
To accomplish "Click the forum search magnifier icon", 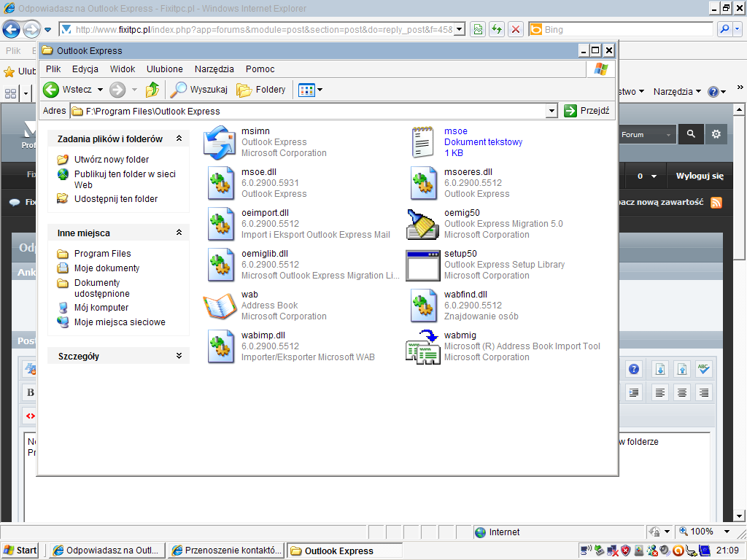I will click(691, 134).
